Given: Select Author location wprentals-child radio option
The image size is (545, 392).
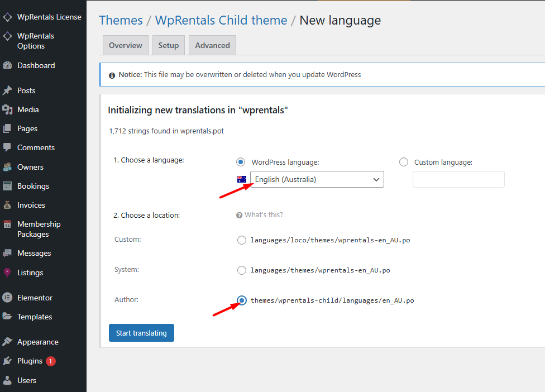Looking at the screenshot, I should pos(242,300).
